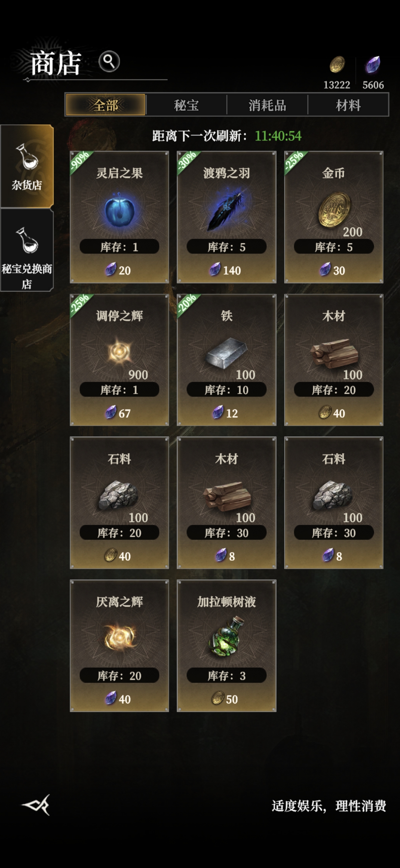
Task: Tap the refresh countdown timer
Action: pos(278,136)
